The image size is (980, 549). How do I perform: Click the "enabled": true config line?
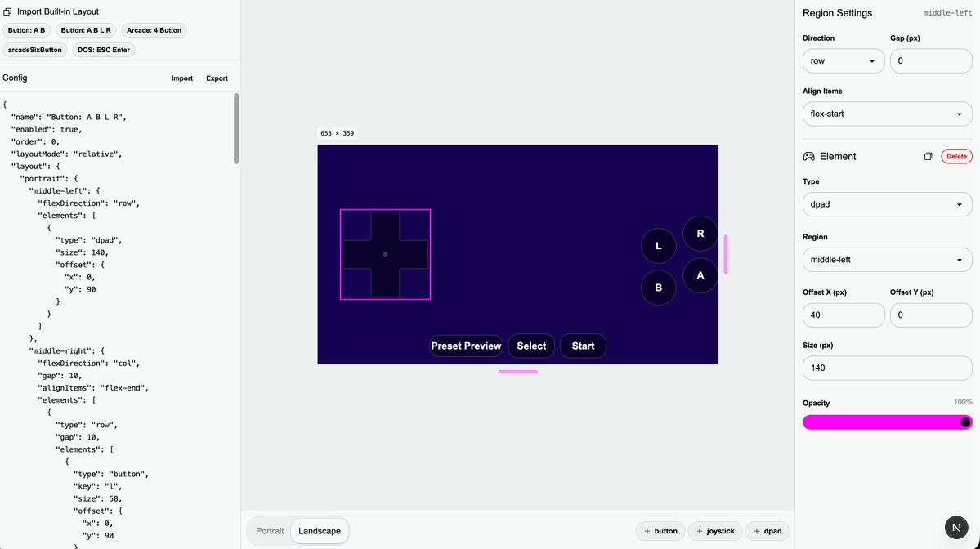(x=47, y=129)
